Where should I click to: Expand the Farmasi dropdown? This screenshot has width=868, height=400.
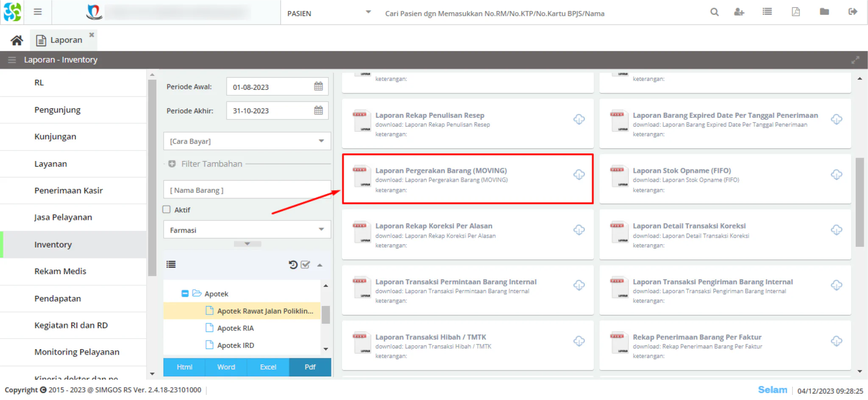pyautogui.click(x=247, y=230)
